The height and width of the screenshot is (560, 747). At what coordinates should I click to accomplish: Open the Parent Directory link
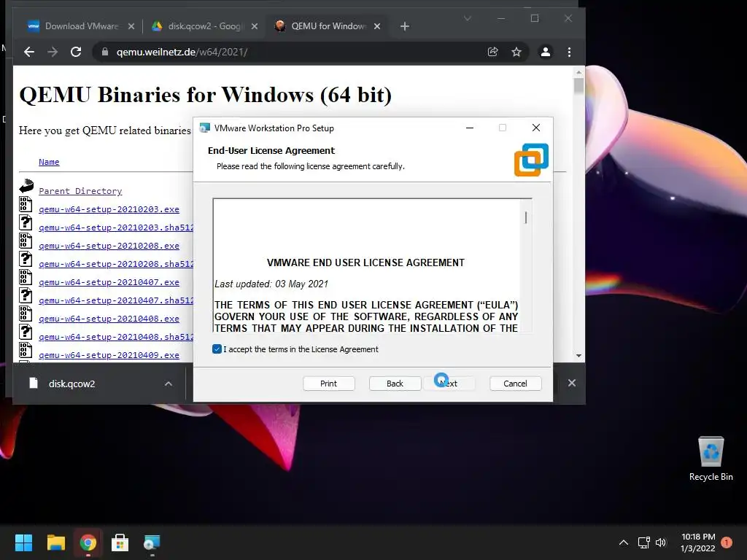80,191
